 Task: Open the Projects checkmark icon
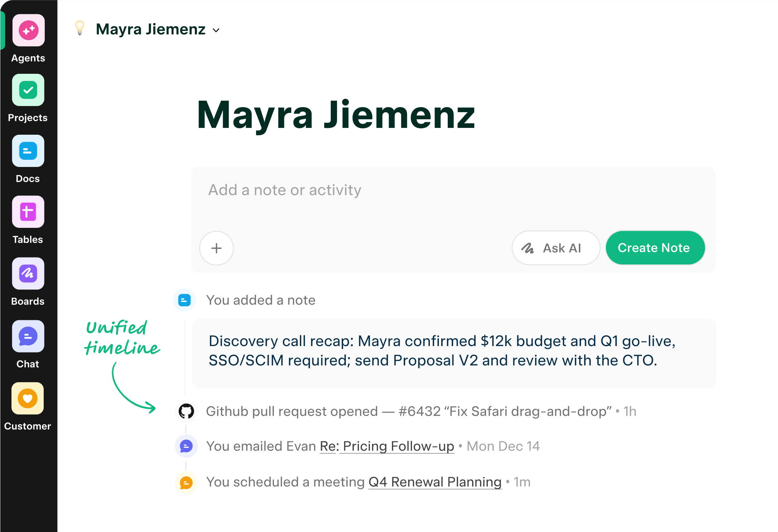click(28, 90)
